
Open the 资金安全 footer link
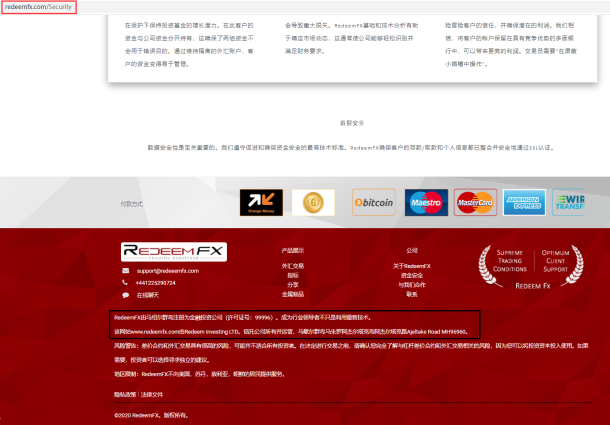click(x=412, y=276)
